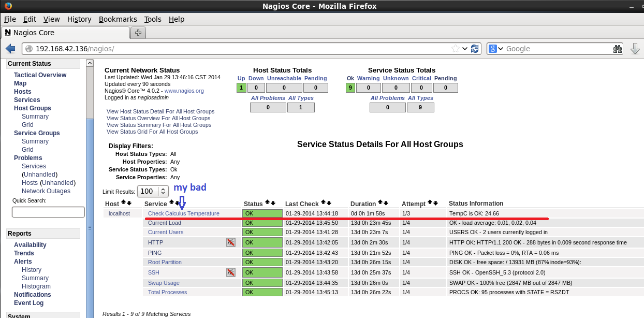Click the browser back arrow button
644x318 pixels.
point(10,49)
